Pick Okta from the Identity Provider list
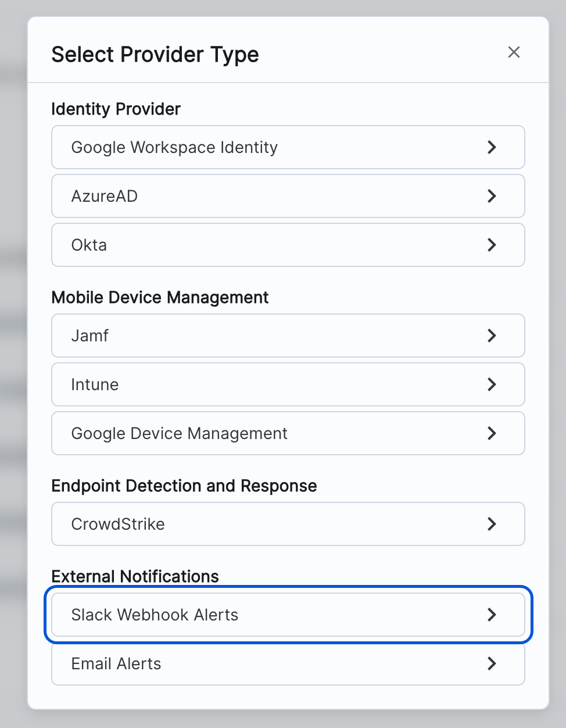Screen dimensions: 566x728 89,245
